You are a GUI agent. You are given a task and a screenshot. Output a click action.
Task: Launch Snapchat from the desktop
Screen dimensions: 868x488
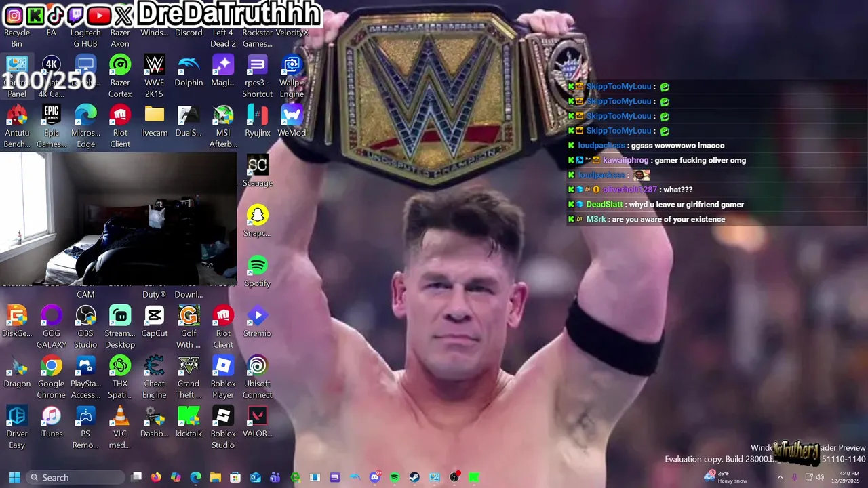[258, 222]
